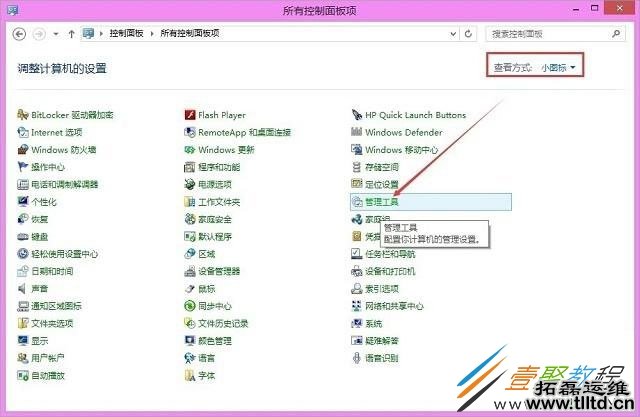The image size is (640, 417).
Task: Open Windows 防火墙 icon
Action: pyautogui.click(x=22, y=149)
